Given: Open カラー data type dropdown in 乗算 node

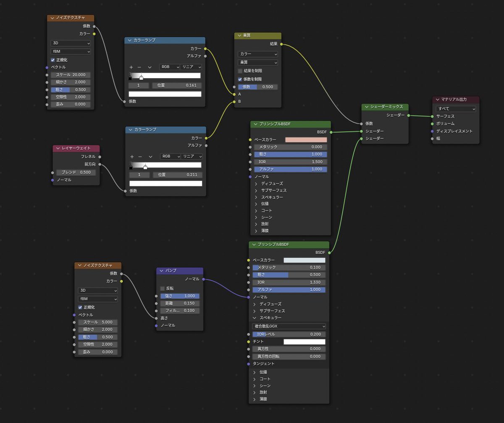Looking at the screenshot, I should pyautogui.click(x=258, y=54).
